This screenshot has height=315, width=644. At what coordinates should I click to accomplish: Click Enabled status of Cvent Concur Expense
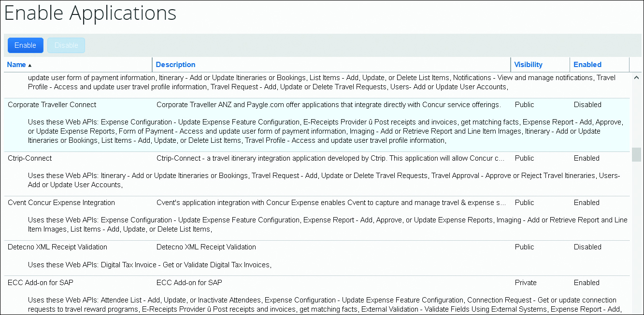(x=587, y=203)
